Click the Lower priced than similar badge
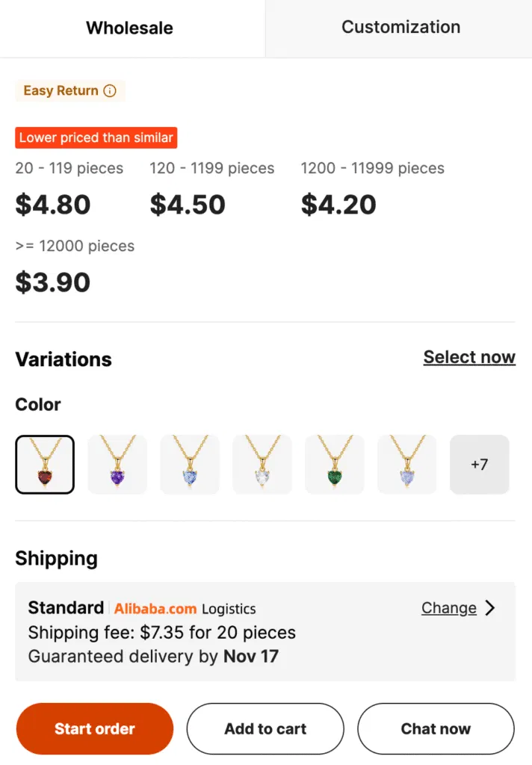This screenshot has height=765, width=532. point(96,137)
